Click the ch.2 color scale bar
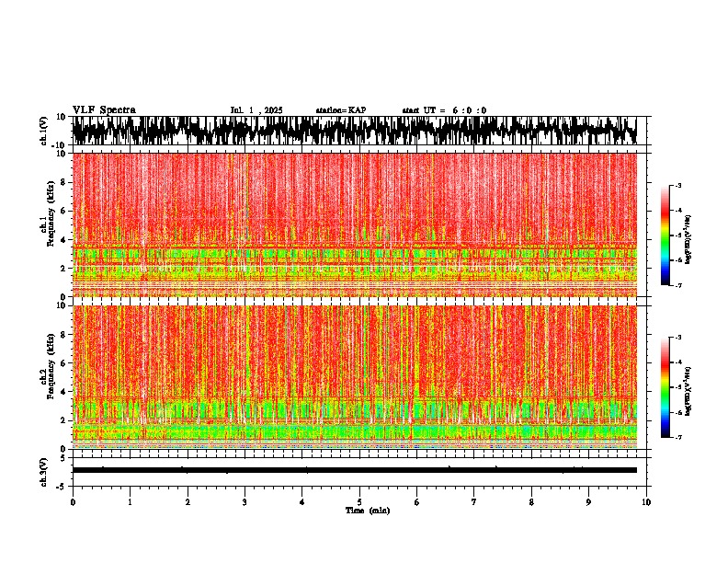 (665, 387)
